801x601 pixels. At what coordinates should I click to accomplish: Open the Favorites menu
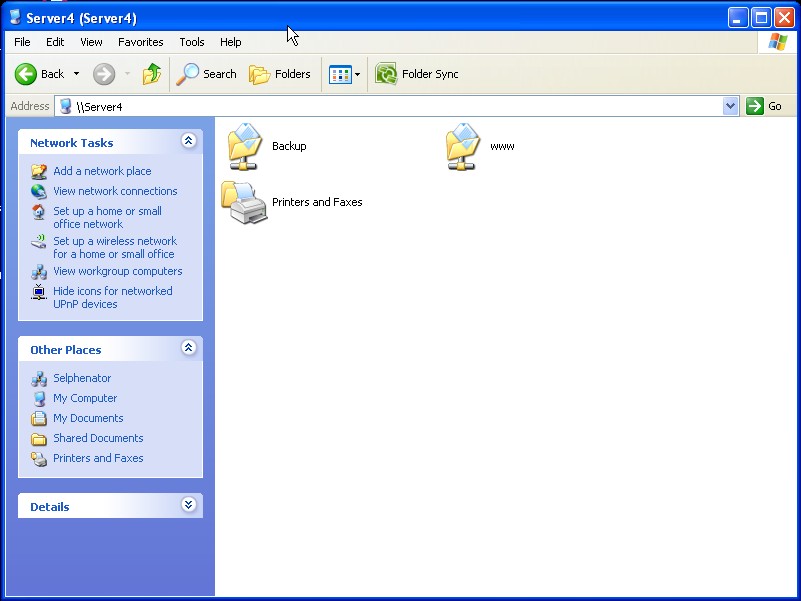tap(140, 42)
